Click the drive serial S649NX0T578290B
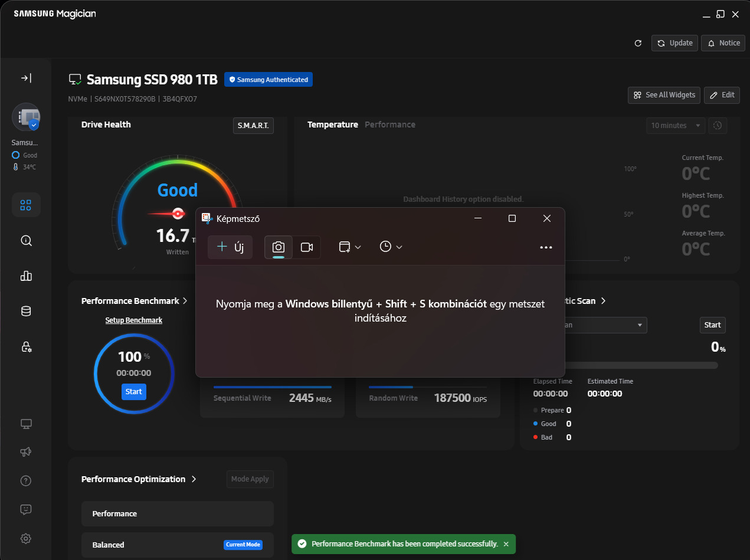 [125, 99]
